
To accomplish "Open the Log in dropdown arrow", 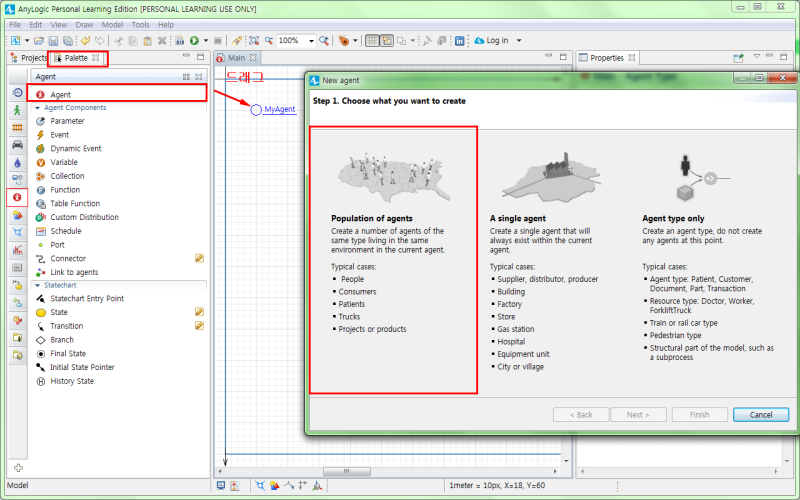I will [519, 40].
